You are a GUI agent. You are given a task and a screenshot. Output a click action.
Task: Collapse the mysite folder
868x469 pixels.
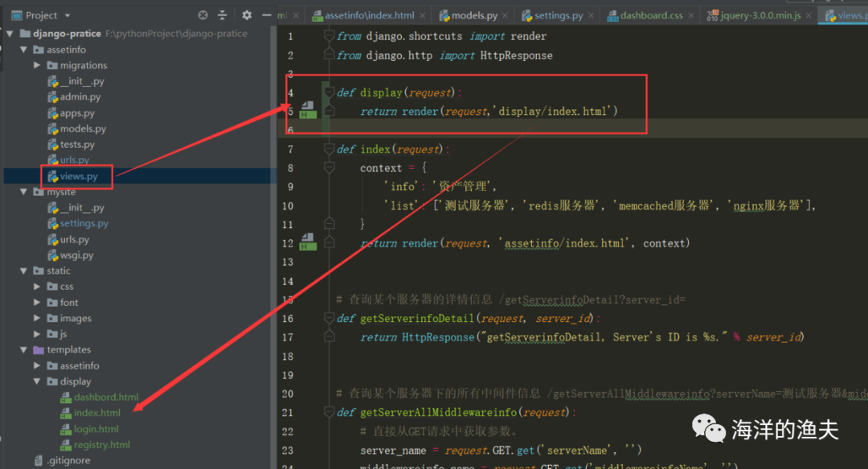coord(23,192)
